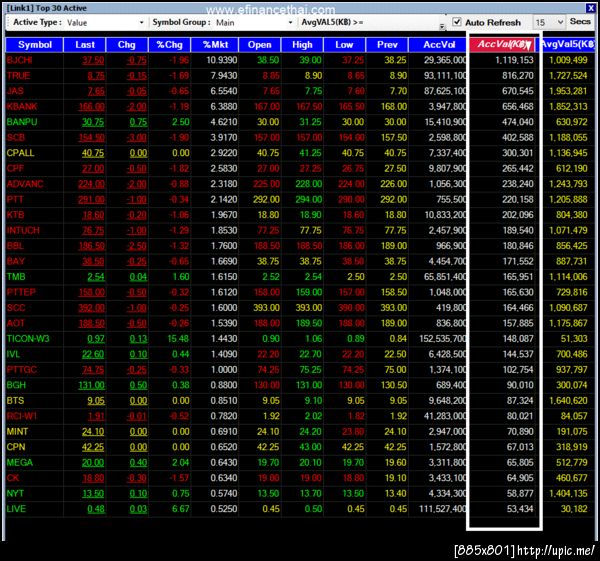Click BTS AvgVal5 value 1,640,620
600x561 pixels.
[x=568, y=401]
